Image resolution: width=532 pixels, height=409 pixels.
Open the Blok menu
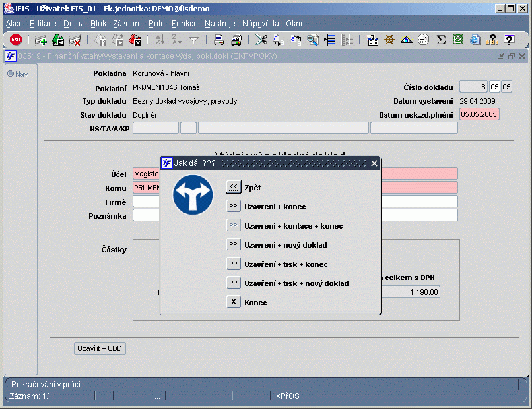click(98, 24)
